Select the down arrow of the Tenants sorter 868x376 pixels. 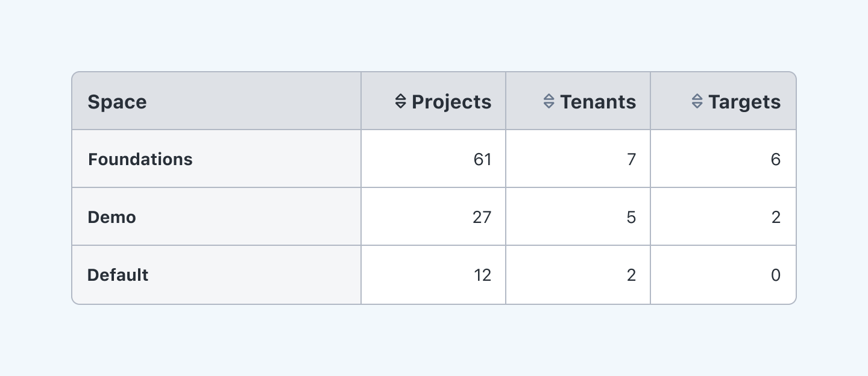(x=549, y=105)
